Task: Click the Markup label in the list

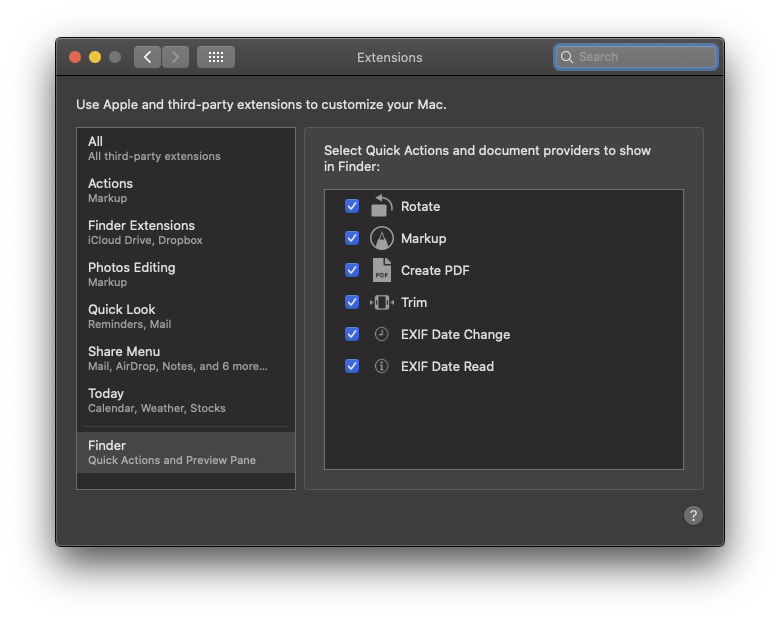Action: [423, 238]
